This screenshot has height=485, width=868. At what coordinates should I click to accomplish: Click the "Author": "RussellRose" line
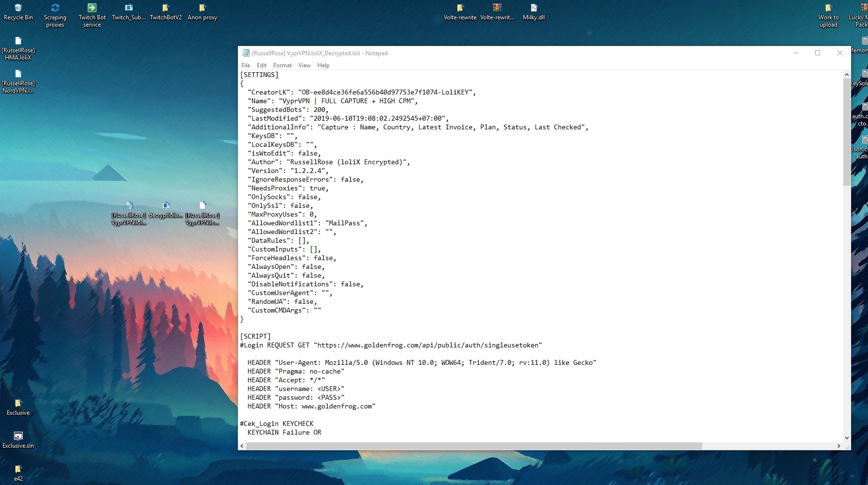pos(329,162)
